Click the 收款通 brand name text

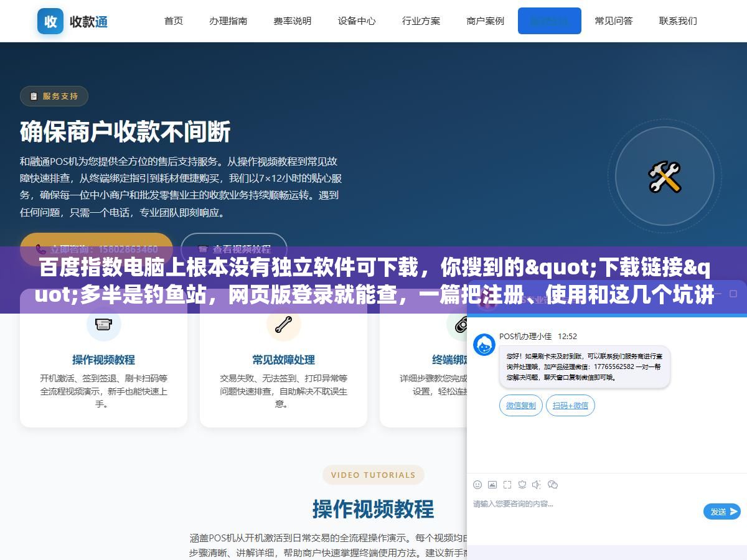click(89, 21)
